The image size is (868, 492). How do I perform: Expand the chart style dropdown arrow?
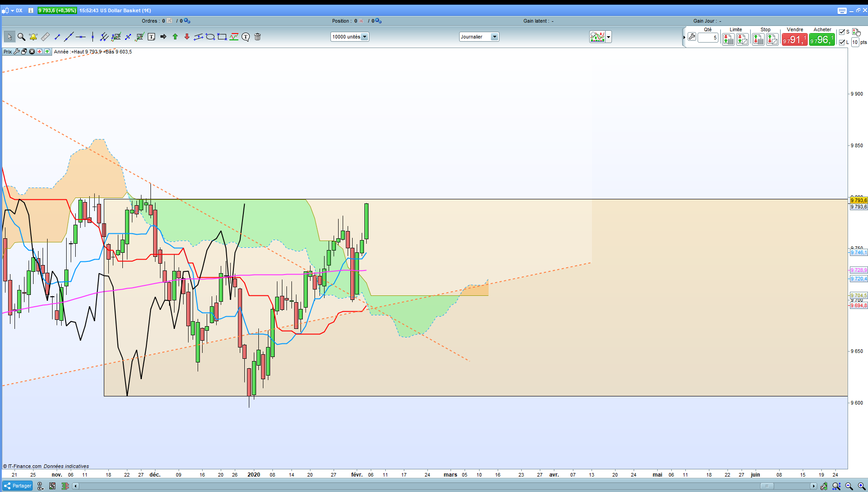tap(608, 37)
